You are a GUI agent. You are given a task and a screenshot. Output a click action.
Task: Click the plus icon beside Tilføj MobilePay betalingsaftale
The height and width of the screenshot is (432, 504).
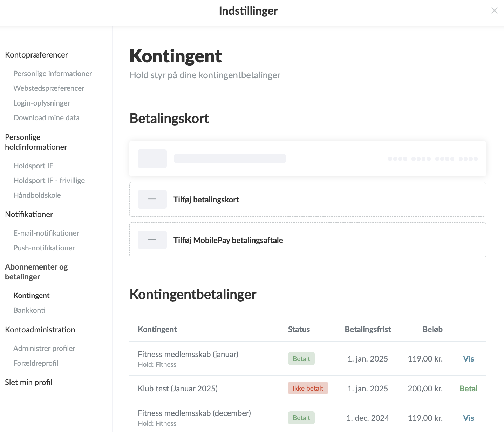tap(152, 240)
